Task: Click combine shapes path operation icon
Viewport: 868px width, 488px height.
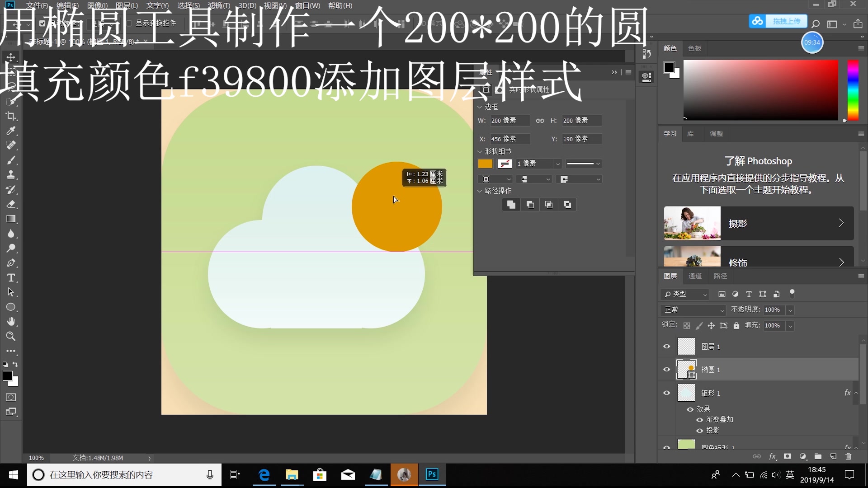Action: tap(511, 205)
